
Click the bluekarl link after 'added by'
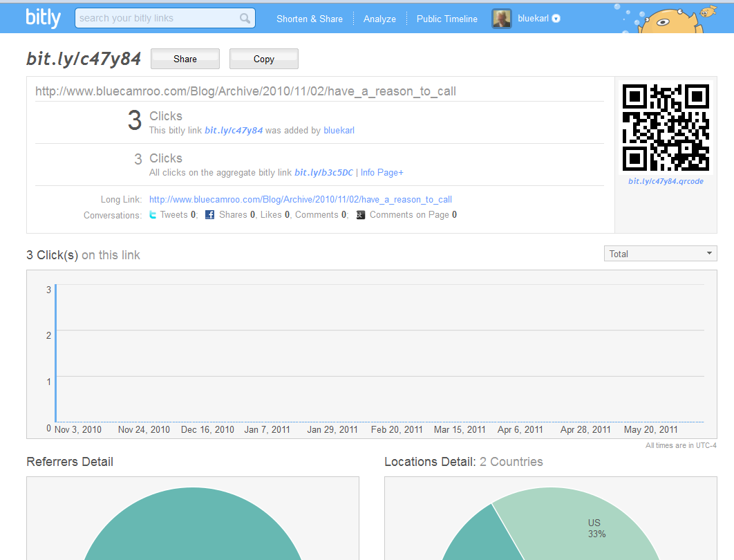point(339,130)
